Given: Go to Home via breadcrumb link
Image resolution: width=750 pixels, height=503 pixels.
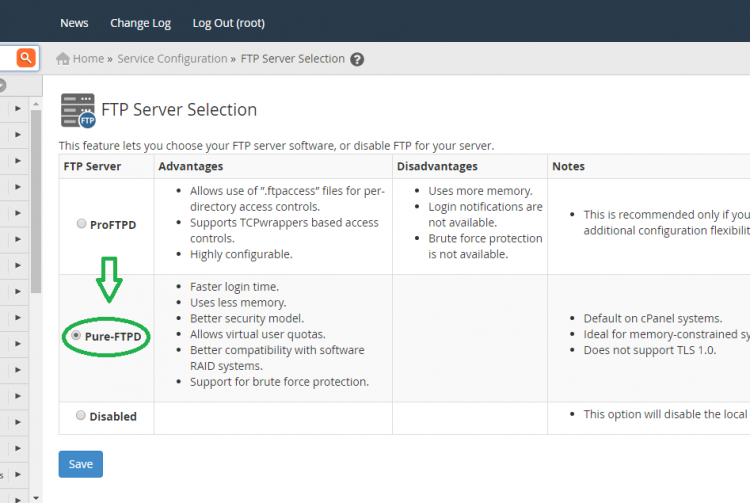Looking at the screenshot, I should coord(88,59).
